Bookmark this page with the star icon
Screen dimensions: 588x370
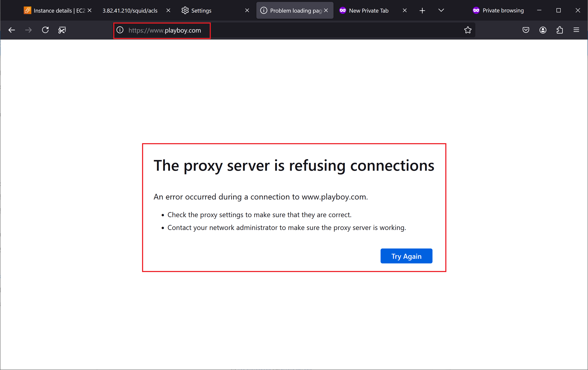[x=468, y=30]
